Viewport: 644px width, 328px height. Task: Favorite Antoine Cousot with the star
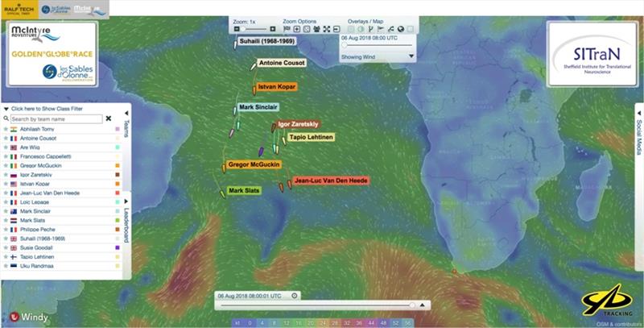click(x=6, y=138)
